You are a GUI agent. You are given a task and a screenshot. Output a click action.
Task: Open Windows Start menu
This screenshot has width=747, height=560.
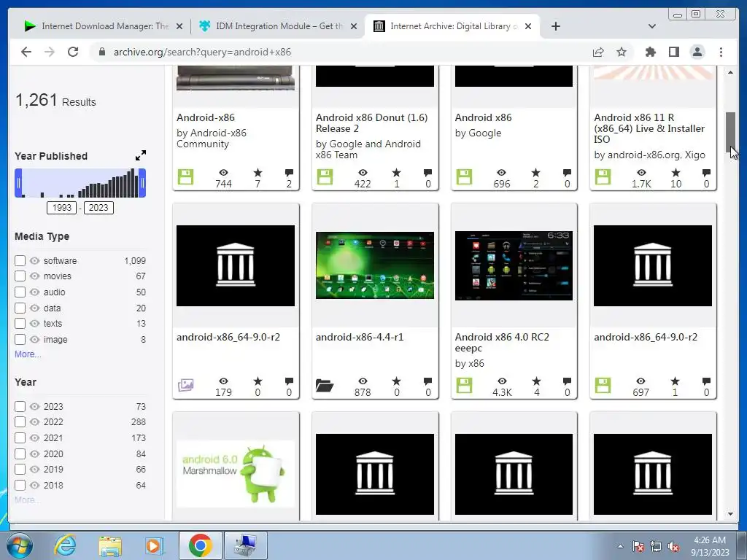click(20, 545)
